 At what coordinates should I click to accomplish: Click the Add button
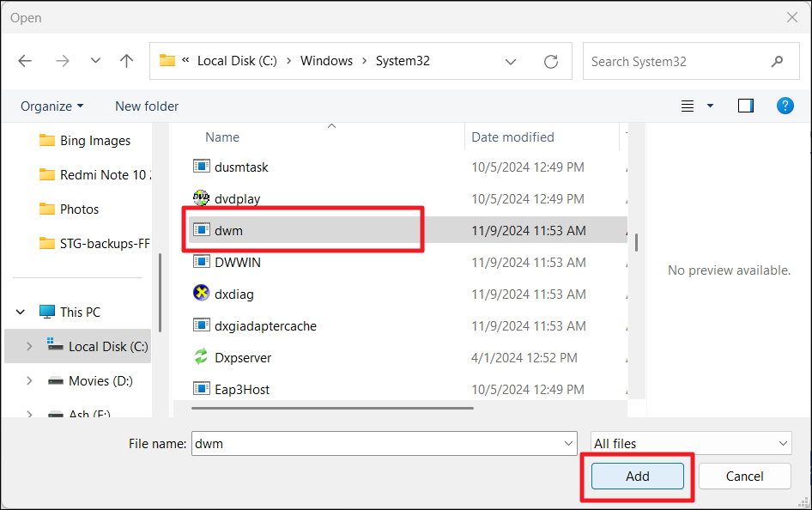point(637,476)
